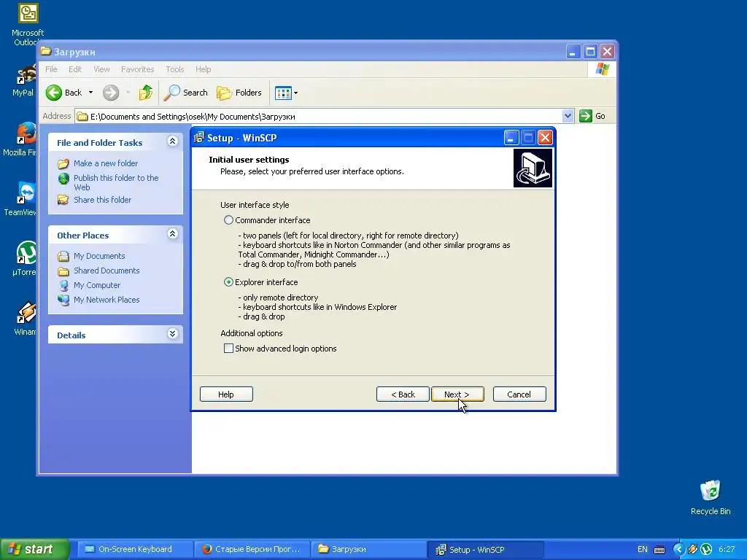Collapse the File and Folder Tasks panel
This screenshot has width=747, height=560.
pyautogui.click(x=172, y=141)
